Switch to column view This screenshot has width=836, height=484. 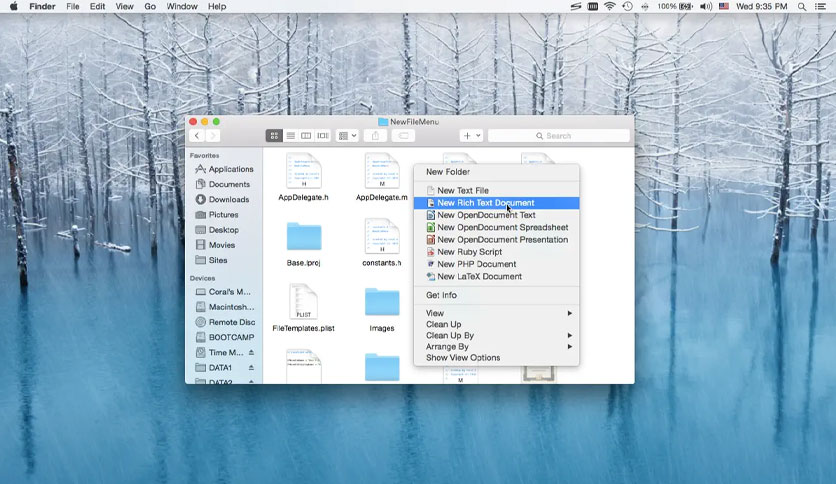[306, 136]
